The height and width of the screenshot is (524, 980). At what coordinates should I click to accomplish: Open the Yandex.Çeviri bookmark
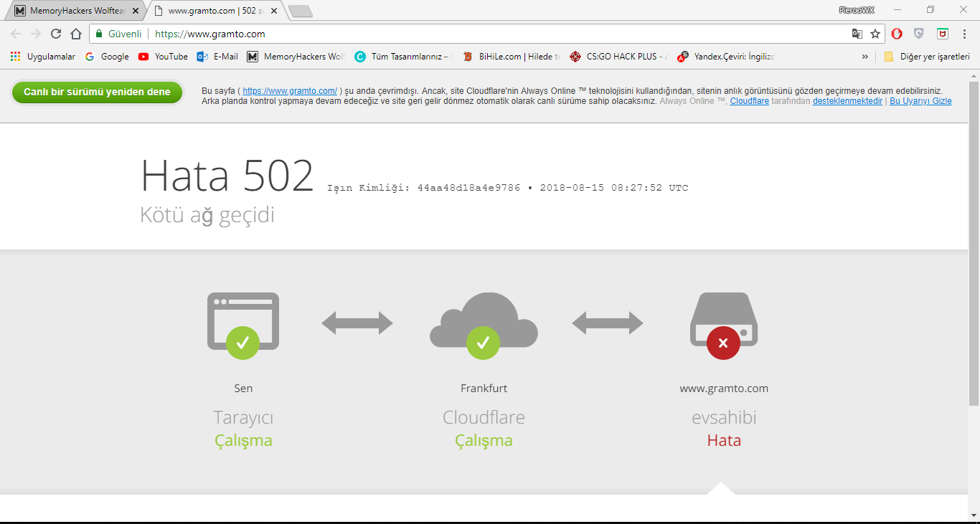(x=727, y=57)
